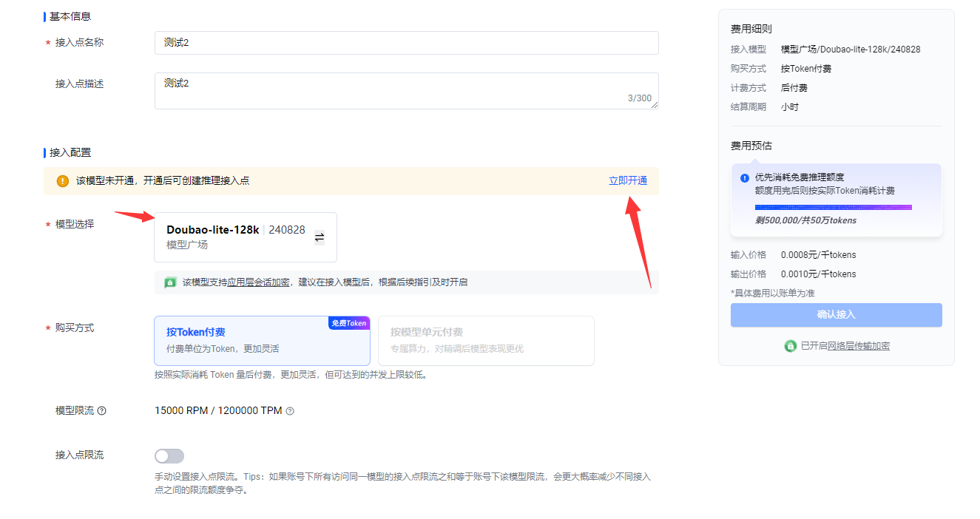Image resolution: width=980 pixels, height=519 pixels.
Task: Click help icon beside 模型限流 label
Action: point(102,411)
